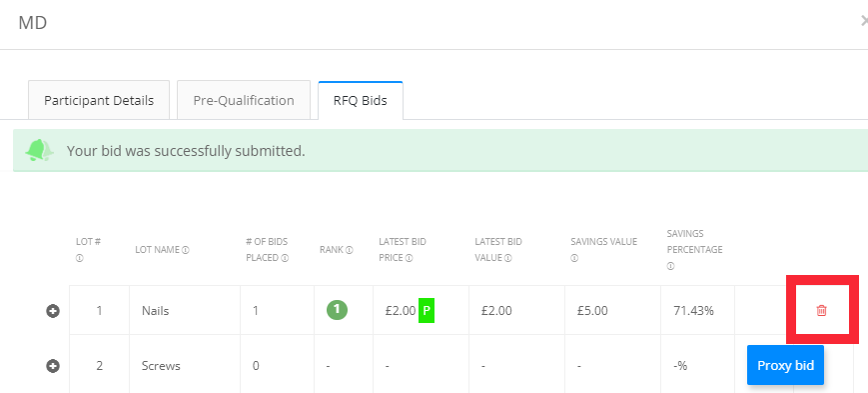Expand the Nails lot row

[53, 311]
